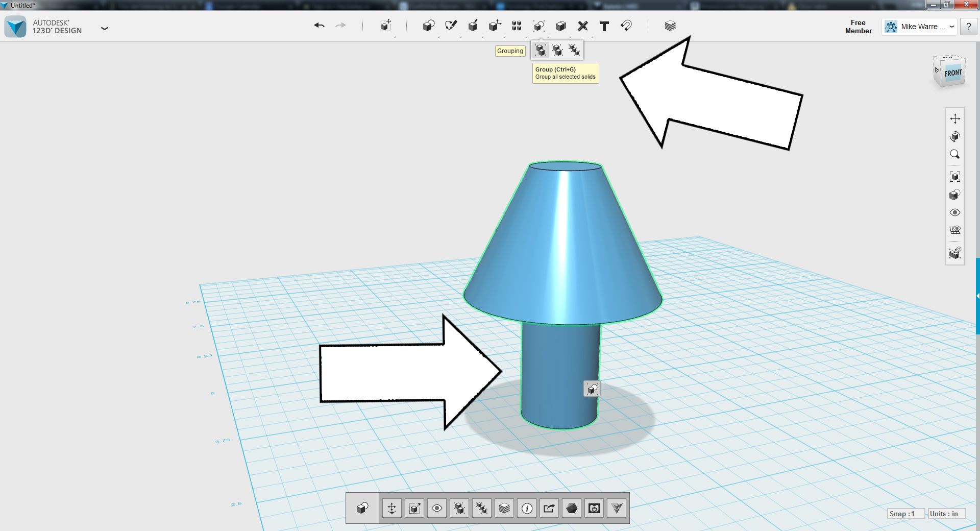This screenshot has height=531, width=980.
Task: Open the Materials panel from the top toolbar
Action: tap(669, 26)
